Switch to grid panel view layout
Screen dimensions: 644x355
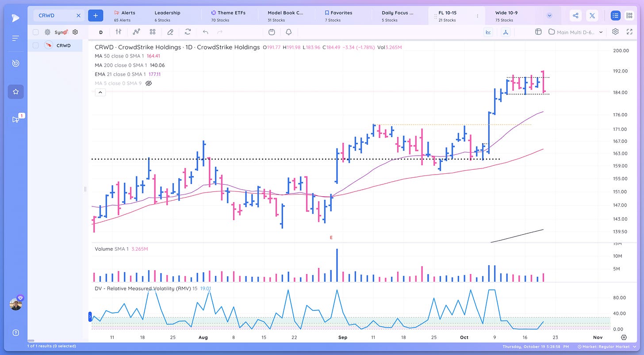(629, 15)
